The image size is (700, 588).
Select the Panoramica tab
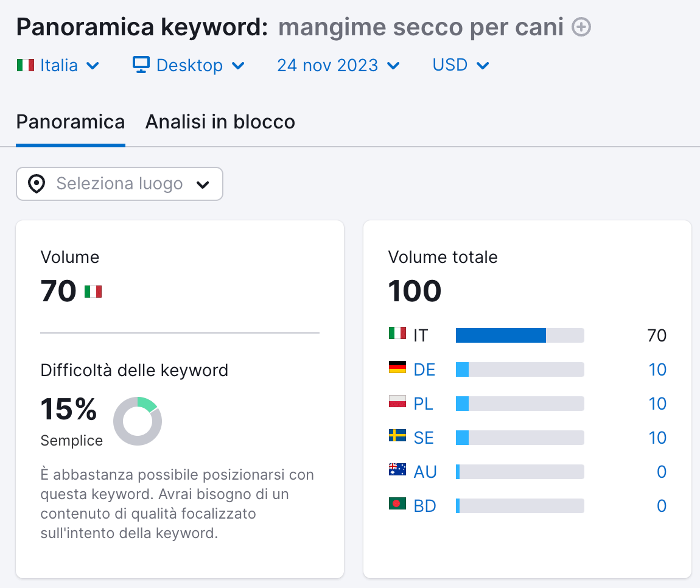pyautogui.click(x=70, y=122)
